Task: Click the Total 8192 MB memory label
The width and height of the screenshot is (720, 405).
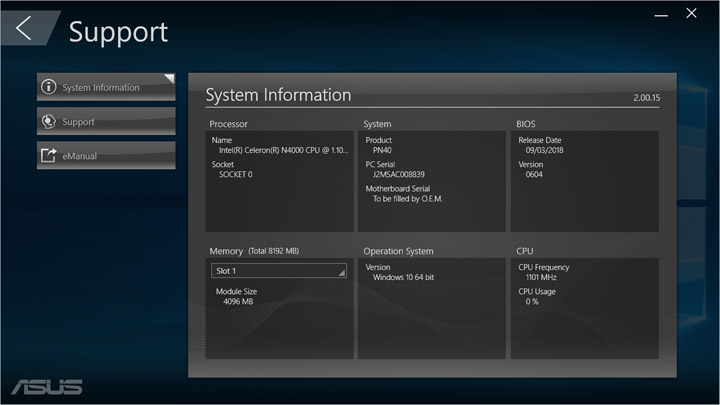Action: (274, 251)
